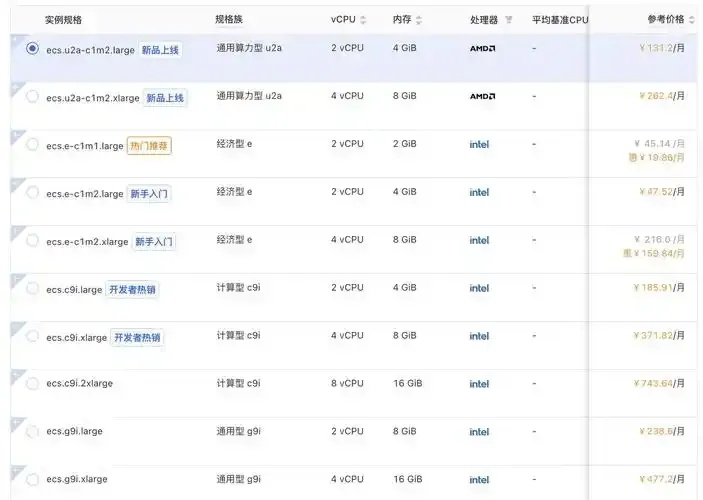Click the 处理器 column header label
Viewport: 703px width, 500px height.
484,20
